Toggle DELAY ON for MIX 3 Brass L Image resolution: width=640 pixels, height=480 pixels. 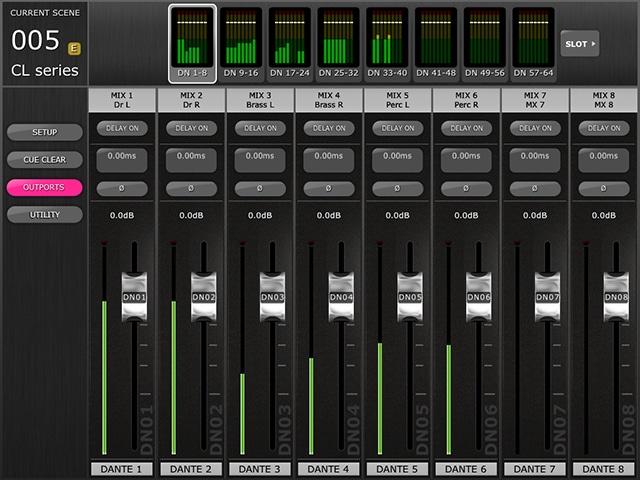259,128
